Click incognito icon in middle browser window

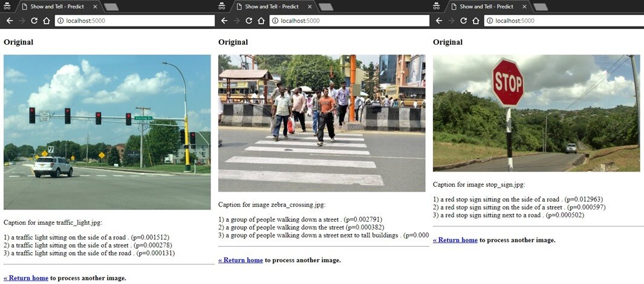[x=222, y=6]
